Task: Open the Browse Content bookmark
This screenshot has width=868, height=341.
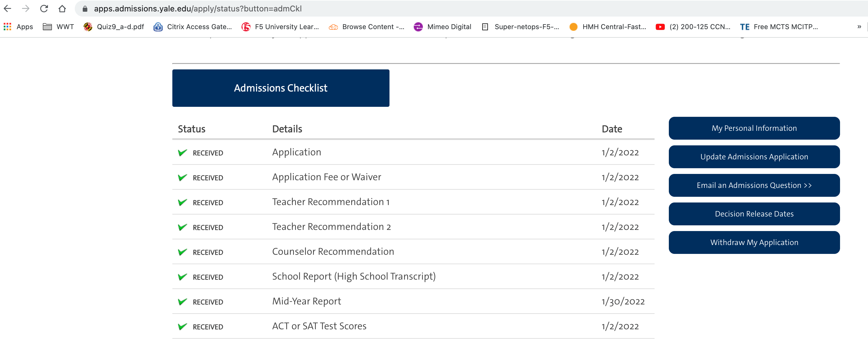Action: pos(366,27)
